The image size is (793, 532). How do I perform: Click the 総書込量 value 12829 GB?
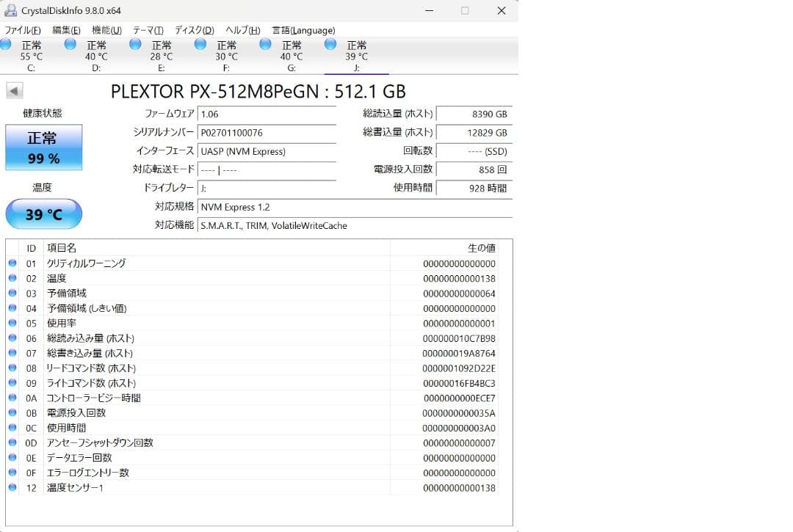tap(474, 133)
